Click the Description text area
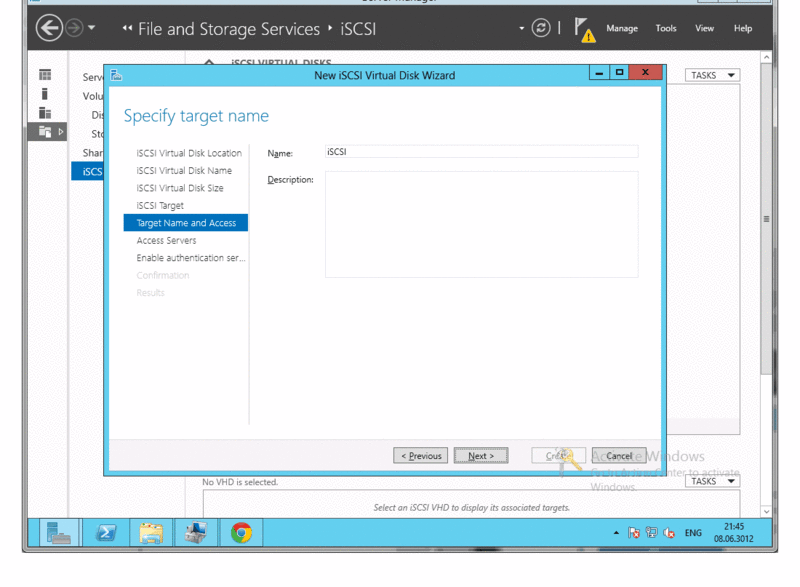Image resolution: width=800 pixels, height=587 pixels. (x=481, y=224)
